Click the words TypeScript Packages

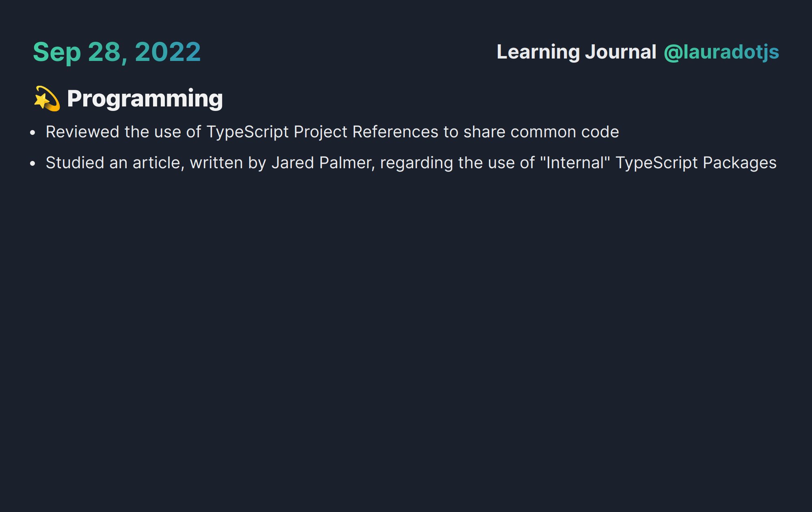pos(696,163)
